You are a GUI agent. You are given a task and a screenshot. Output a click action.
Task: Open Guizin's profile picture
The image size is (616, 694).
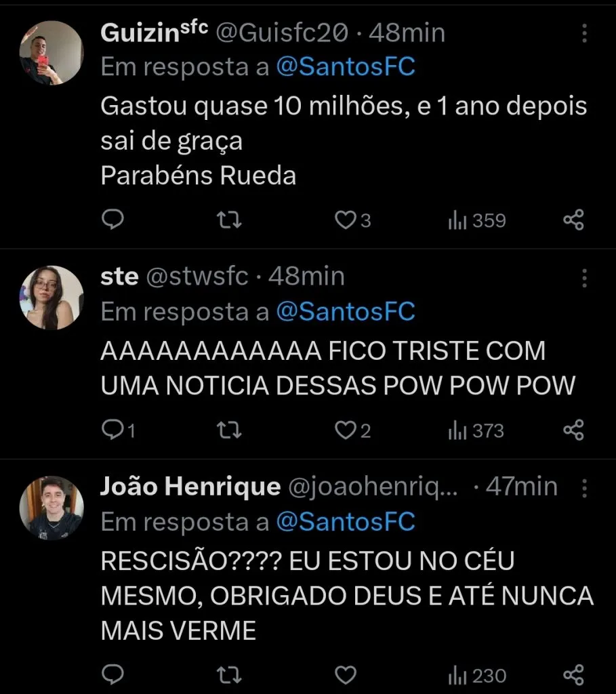tap(50, 53)
